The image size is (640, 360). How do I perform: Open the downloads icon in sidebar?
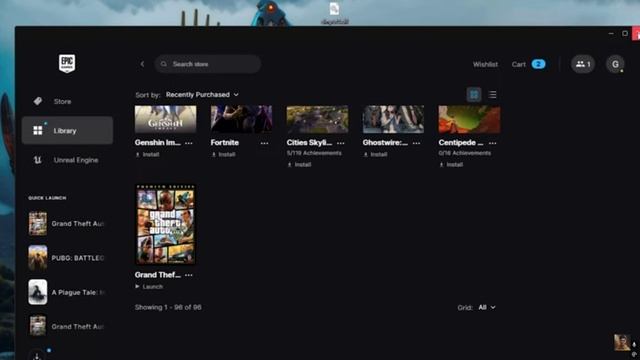pos(37,355)
